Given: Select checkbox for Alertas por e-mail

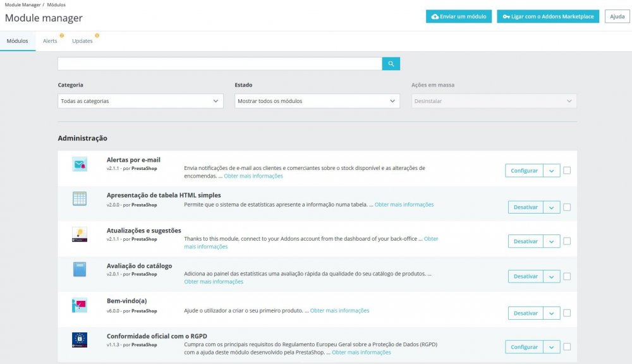Looking at the screenshot, I should click(567, 171).
